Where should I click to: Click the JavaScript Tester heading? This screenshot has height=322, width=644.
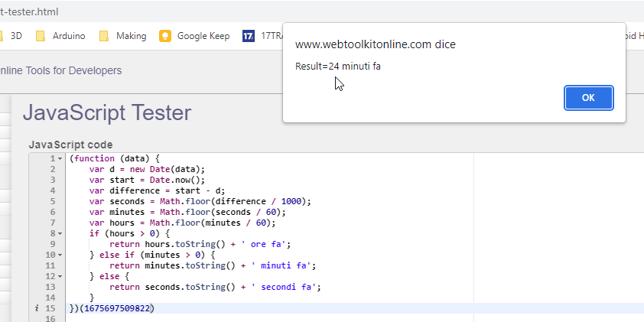point(106,113)
